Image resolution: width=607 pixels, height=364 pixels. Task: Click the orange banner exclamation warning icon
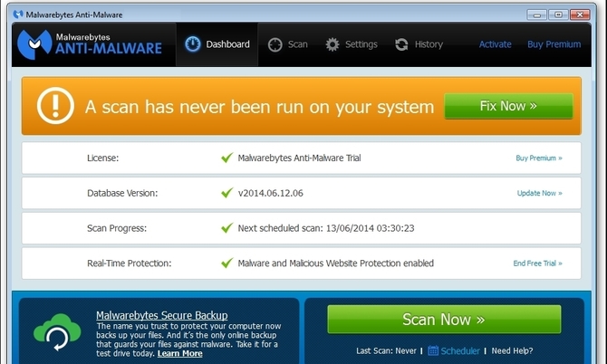[x=55, y=106]
